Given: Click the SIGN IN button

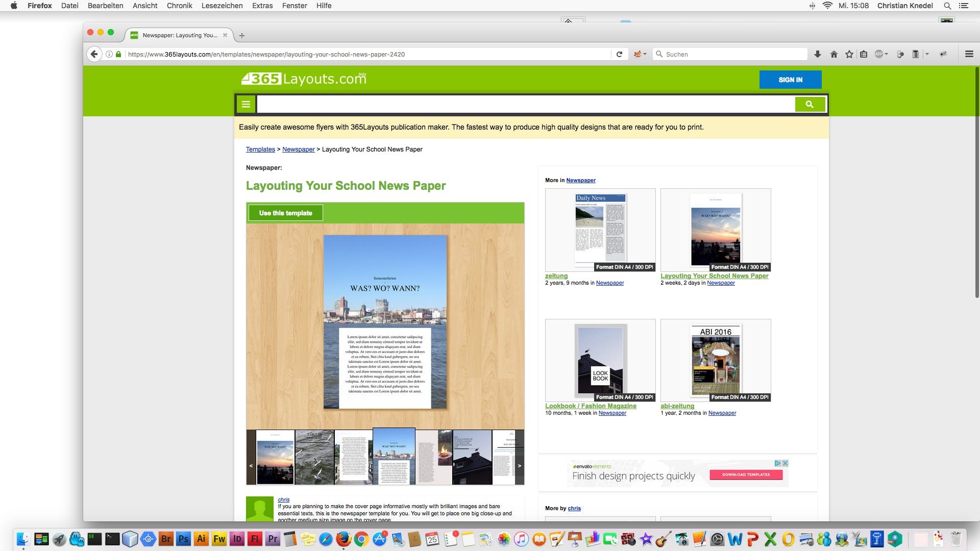Looking at the screenshot, I should [791, 80].
